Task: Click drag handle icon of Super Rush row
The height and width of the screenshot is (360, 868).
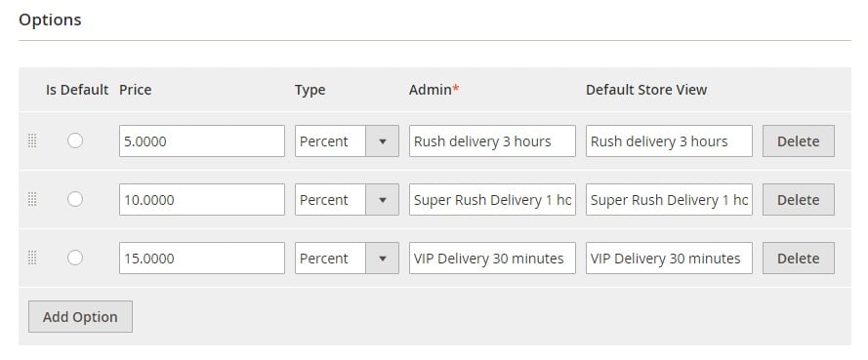Action: coord(32,200)
